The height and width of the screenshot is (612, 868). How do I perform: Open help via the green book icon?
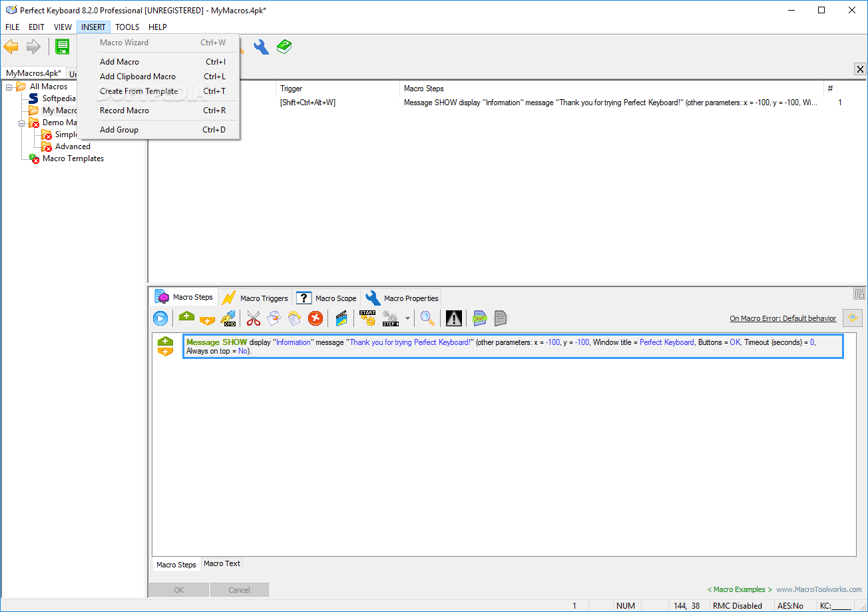pyautogui.click(x=284, y=47)
